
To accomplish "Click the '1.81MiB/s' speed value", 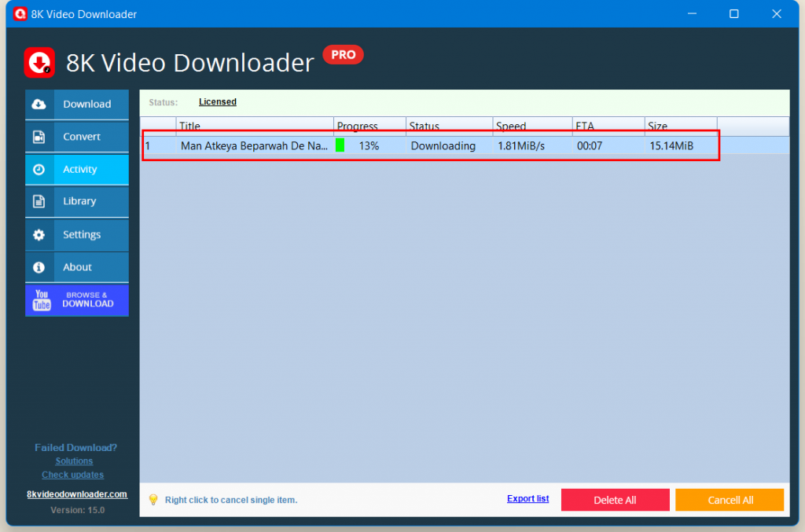I will 521,145.
